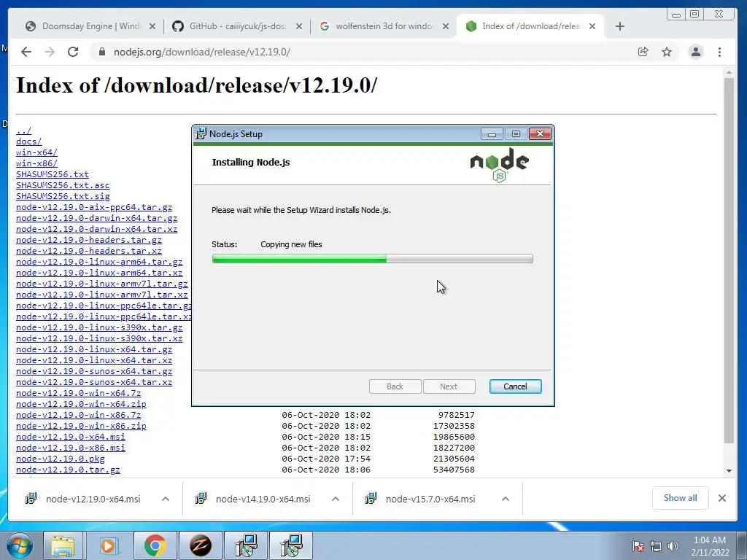Go back to the previous page in Chrome

[x=26, y=52]
